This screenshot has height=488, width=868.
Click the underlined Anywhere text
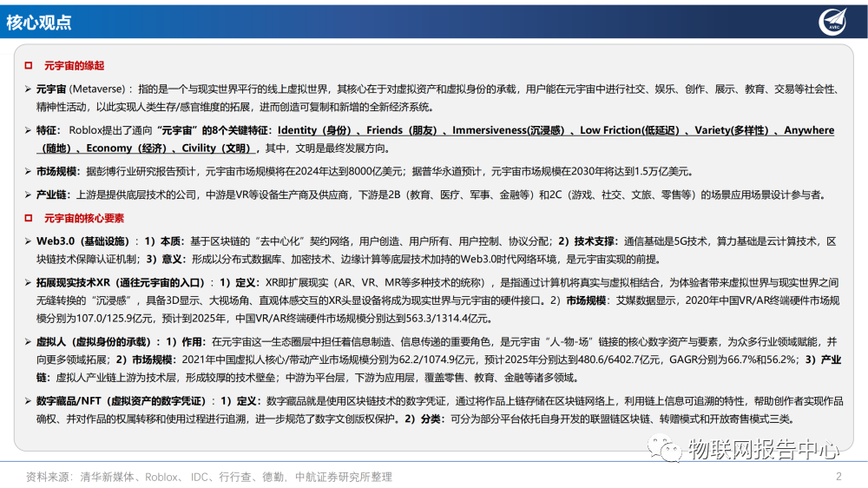809,130
